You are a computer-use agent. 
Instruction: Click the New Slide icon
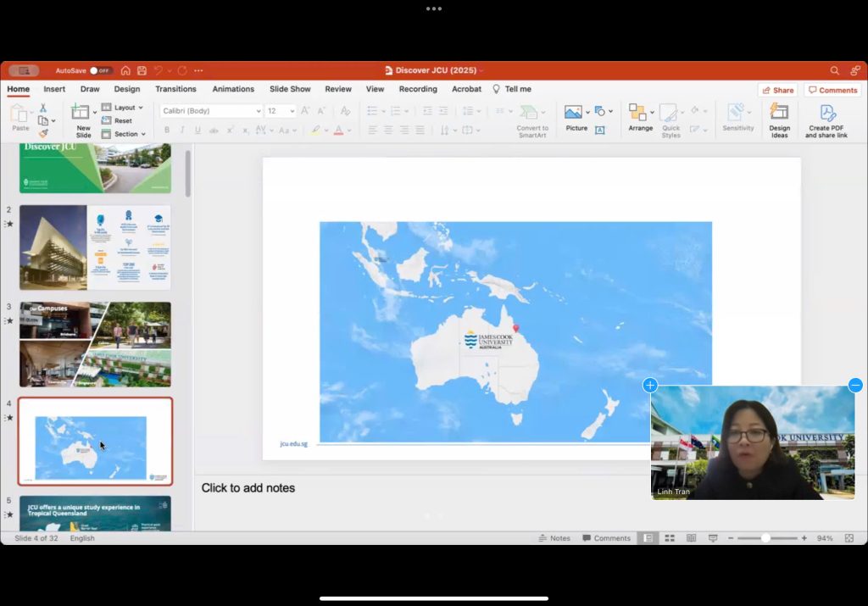click(x=81, y=112)
